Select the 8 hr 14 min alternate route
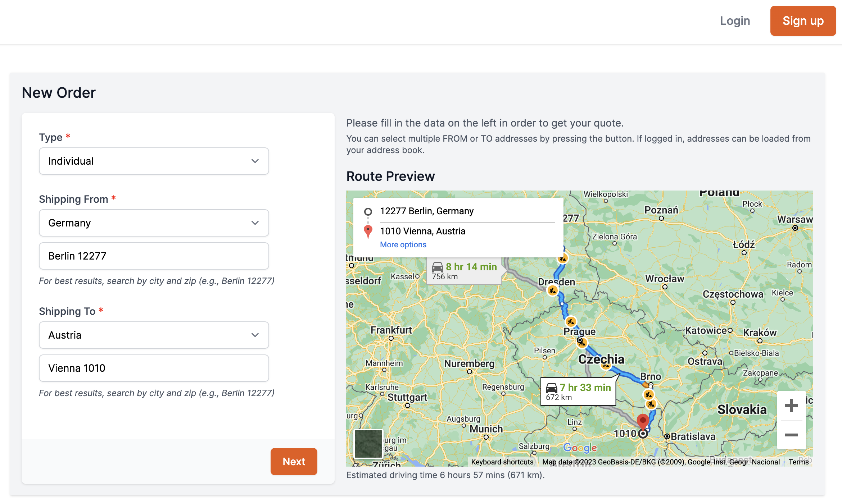The image size is (842, 504). [464, 271]
